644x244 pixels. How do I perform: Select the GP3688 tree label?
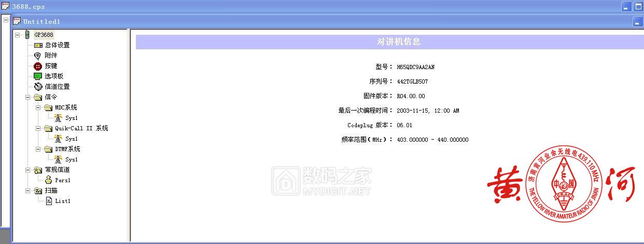pyautogui.click(x=44, y=35)
